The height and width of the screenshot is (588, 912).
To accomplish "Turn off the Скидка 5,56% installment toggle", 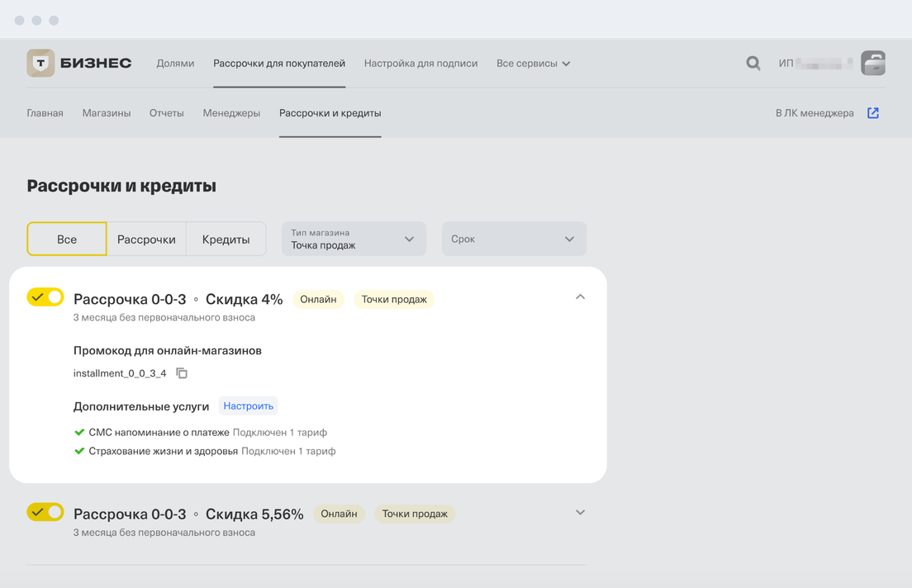I will 45,512.
